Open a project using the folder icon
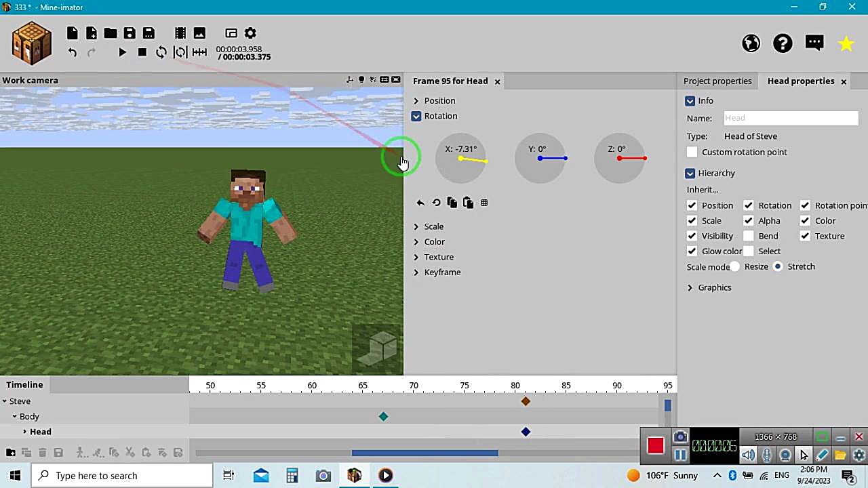 pyautogui.click(x=110, y=33)
